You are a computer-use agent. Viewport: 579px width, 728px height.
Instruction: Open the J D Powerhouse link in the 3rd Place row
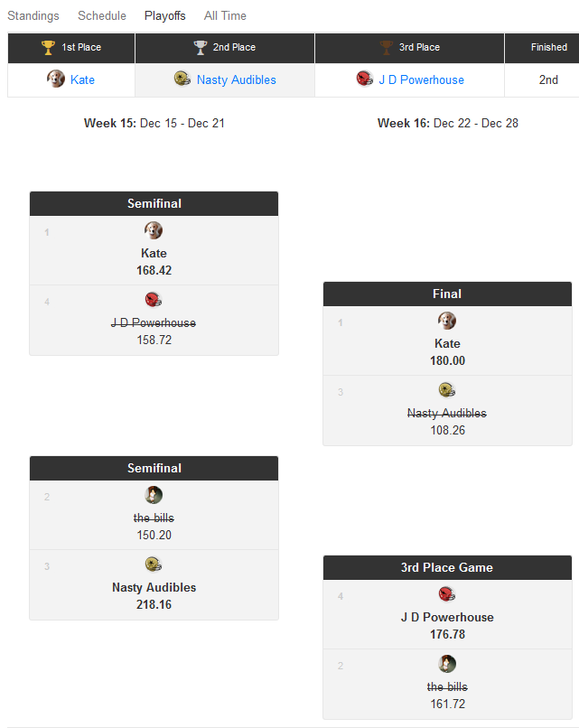point(421,79)
